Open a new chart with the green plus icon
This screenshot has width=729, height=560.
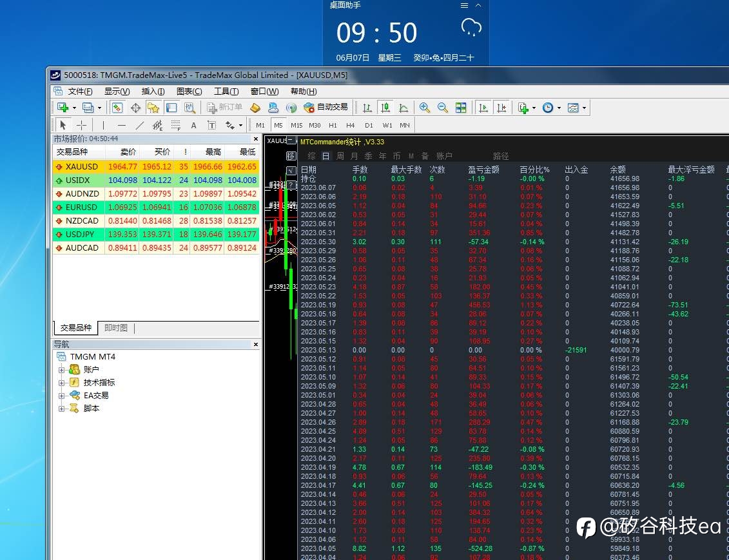63,108
